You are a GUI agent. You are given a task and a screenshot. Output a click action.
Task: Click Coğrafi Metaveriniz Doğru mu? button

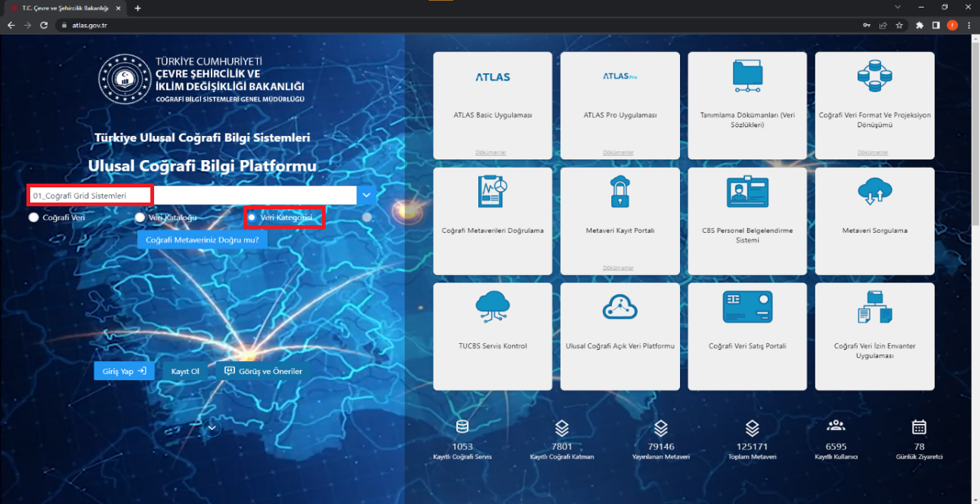(202, 240)
